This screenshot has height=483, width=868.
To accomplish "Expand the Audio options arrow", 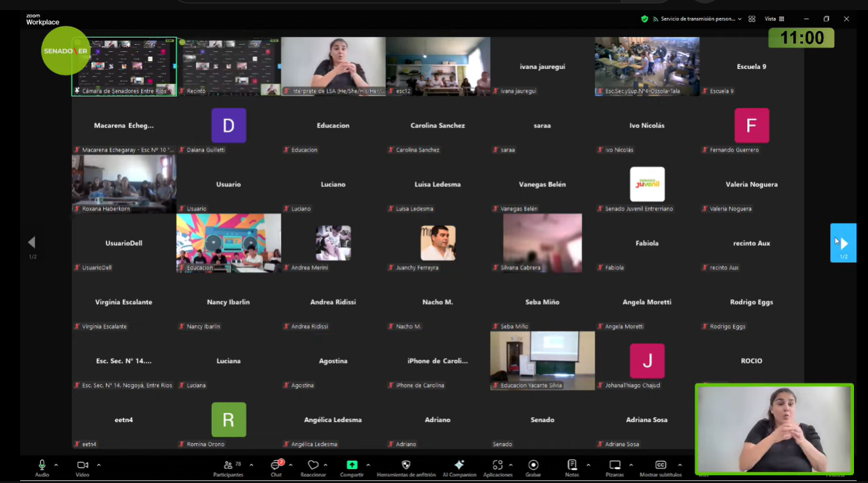I will click(56, 465).
